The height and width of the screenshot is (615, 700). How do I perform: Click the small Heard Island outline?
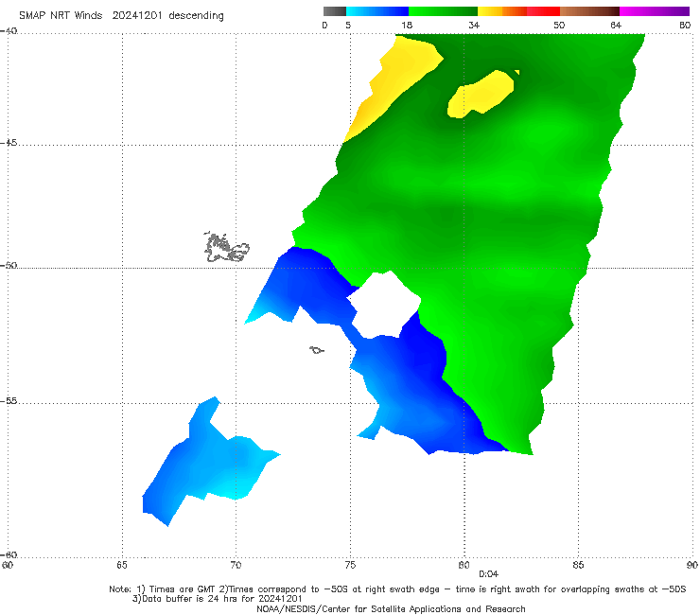[317, 350]
